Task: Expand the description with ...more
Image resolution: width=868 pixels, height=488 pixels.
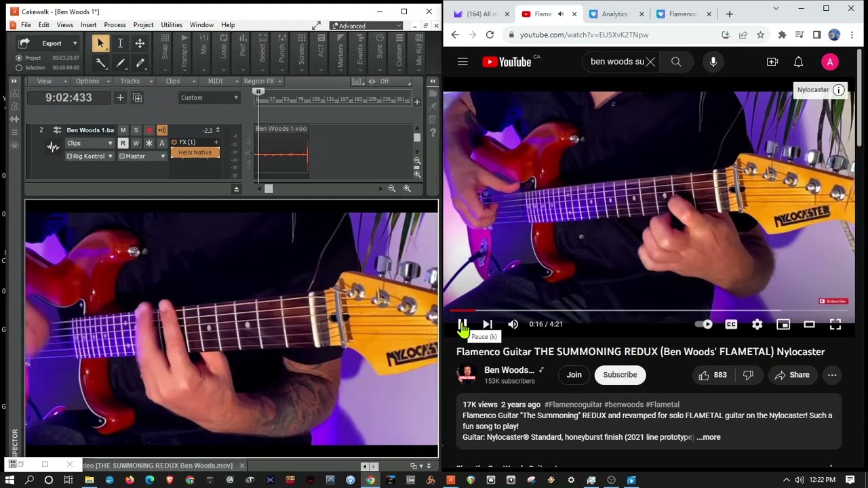Action: click(709, 437)
